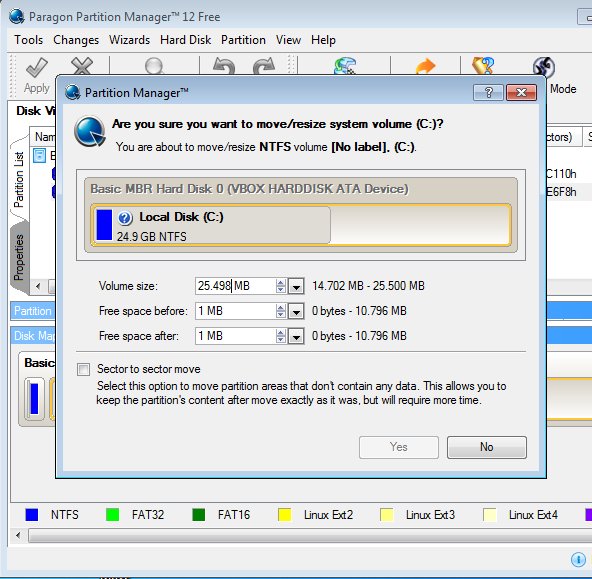592x579 pixels.
Task: Click the Discard X toolbar icon
Action: point(82,66)
